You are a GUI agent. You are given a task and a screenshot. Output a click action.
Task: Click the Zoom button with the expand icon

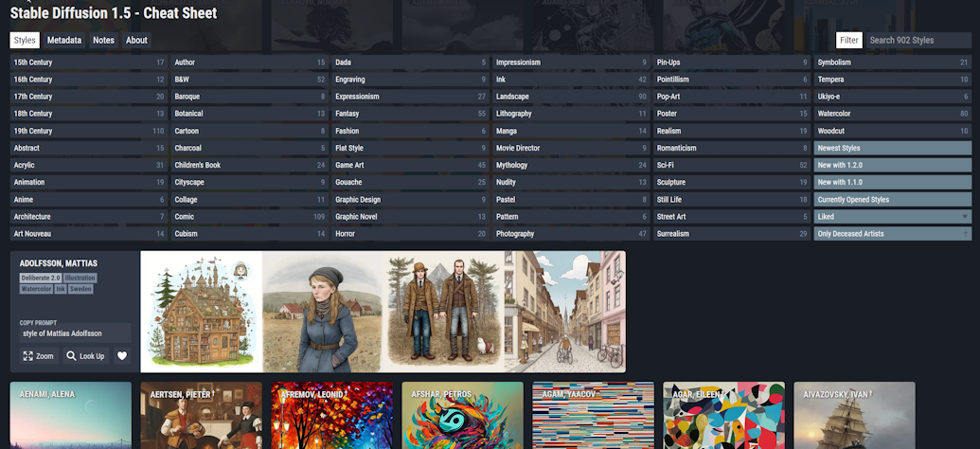[39, 356]
